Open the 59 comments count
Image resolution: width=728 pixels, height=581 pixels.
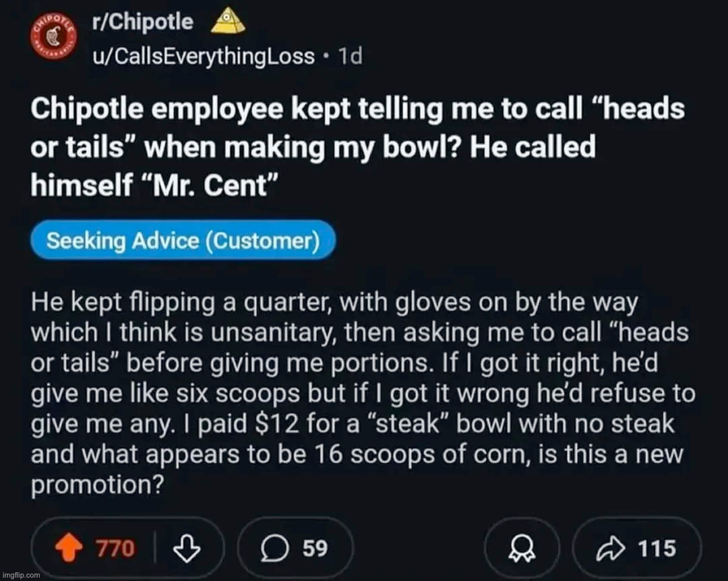pos(315,549)
